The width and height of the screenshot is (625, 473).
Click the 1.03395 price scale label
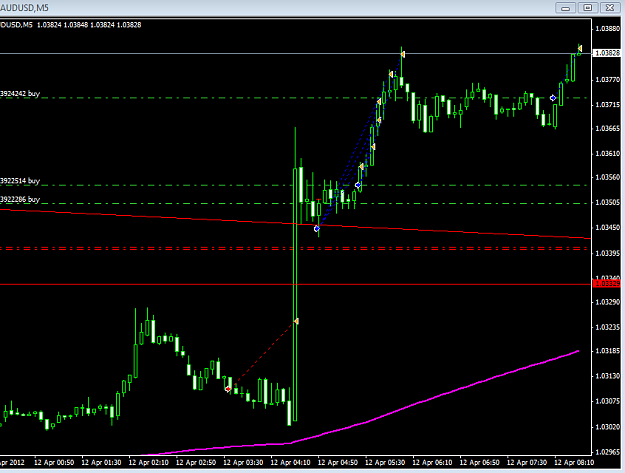[607, 253]
